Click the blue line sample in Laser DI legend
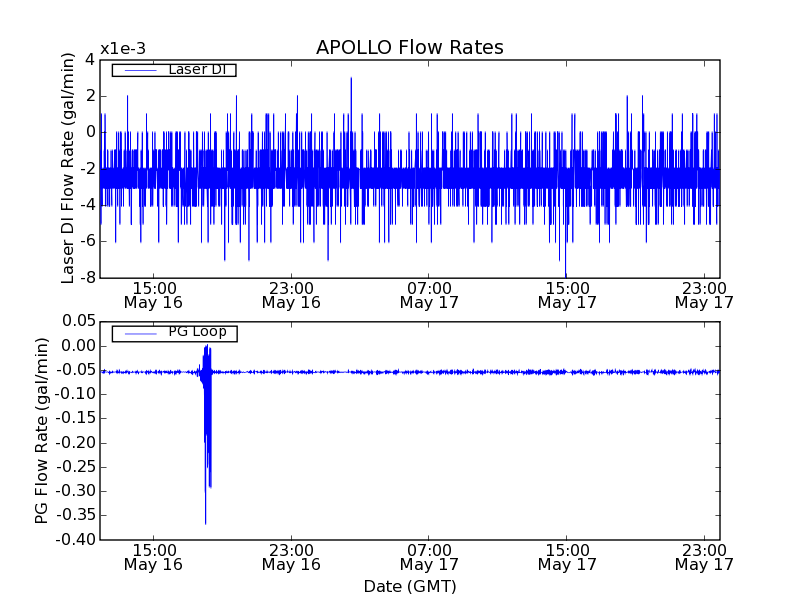 click(139, 70)
